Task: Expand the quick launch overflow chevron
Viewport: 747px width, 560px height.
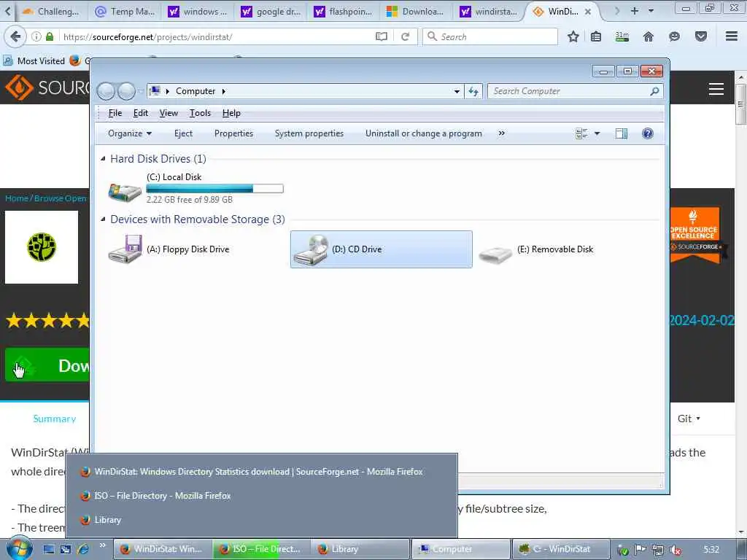Action: click(102, 545)
